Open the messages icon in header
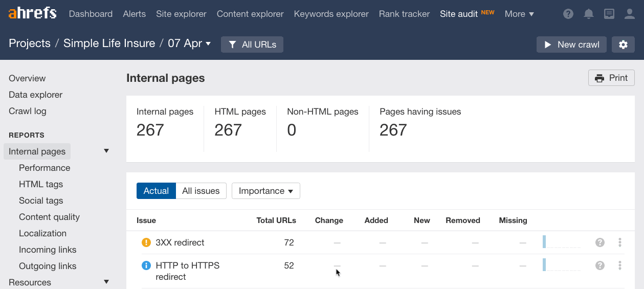 click(609, 14)
